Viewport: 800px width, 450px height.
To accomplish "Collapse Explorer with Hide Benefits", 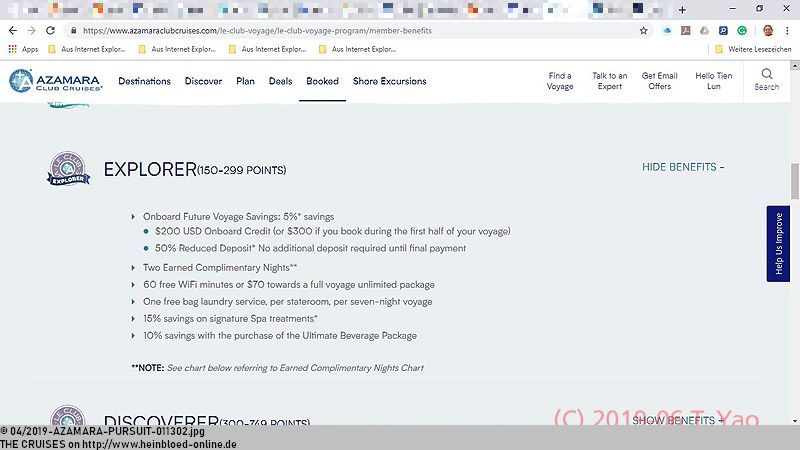I will coord(683,167).
